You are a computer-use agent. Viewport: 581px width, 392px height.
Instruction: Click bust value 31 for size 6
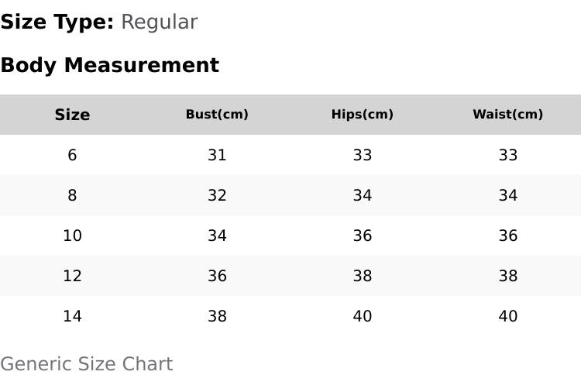217,155
